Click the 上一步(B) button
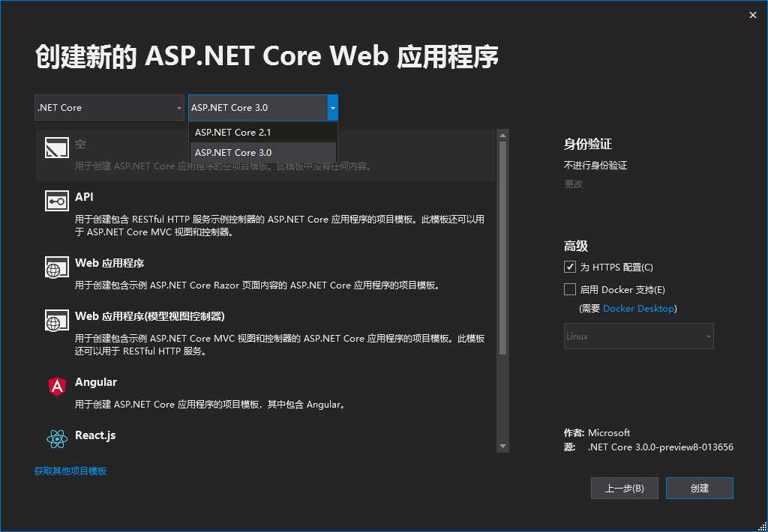The width and height of the screenshot is (768, 532). click(625, 488)
